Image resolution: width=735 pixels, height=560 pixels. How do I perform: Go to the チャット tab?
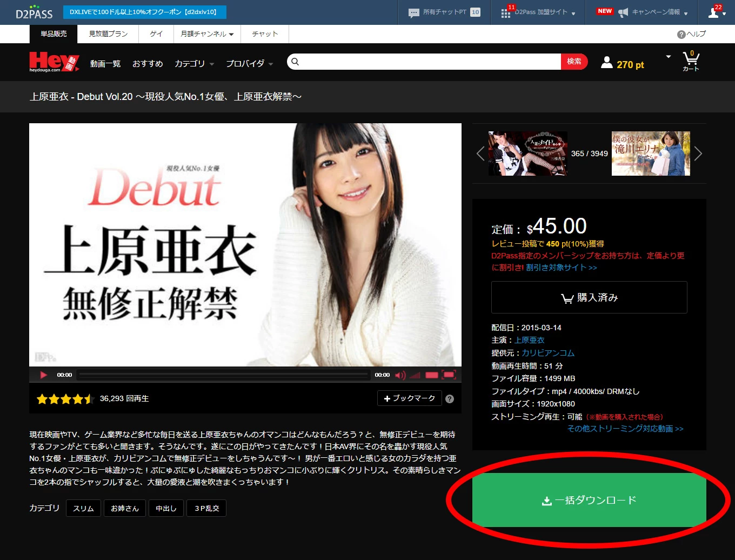click(265, 34)
